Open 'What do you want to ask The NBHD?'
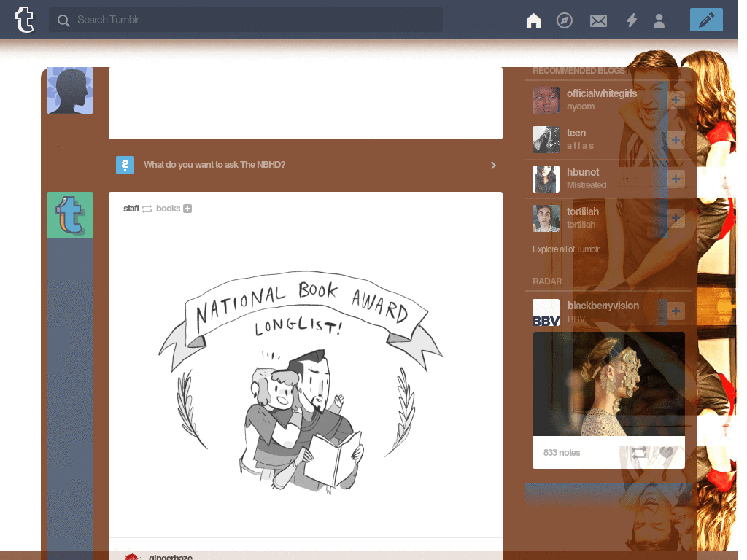 (x=214, y=165)
